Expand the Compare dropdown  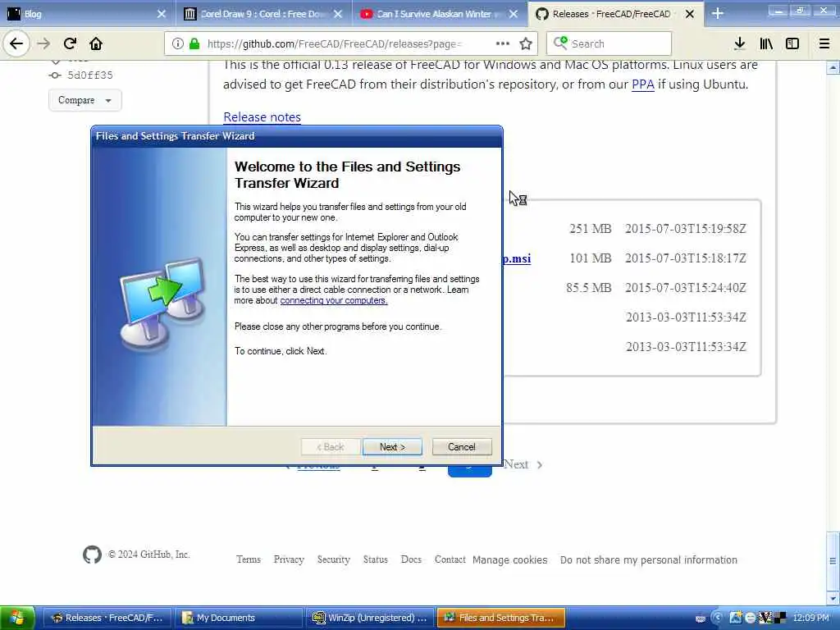[85, 100]
